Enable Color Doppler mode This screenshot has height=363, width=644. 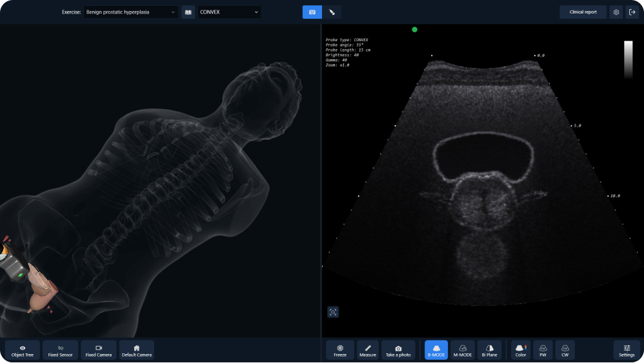tap(521, 350)
